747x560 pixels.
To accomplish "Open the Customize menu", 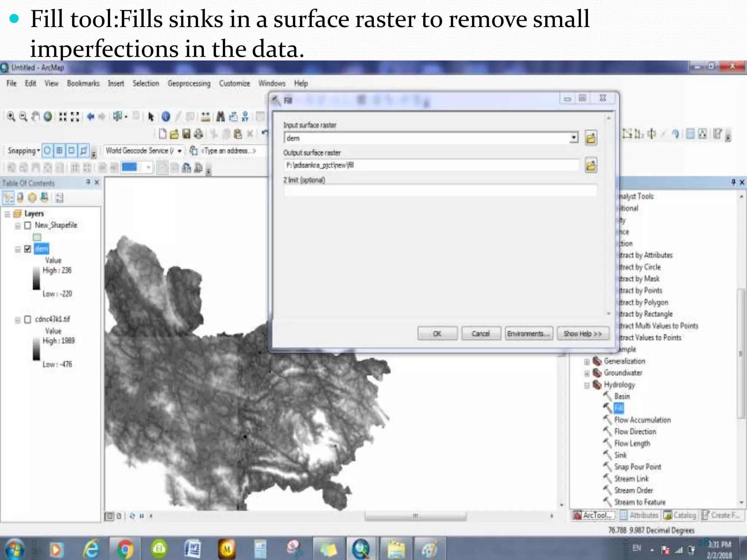I will pyautogui.click(x=235, y=83).
